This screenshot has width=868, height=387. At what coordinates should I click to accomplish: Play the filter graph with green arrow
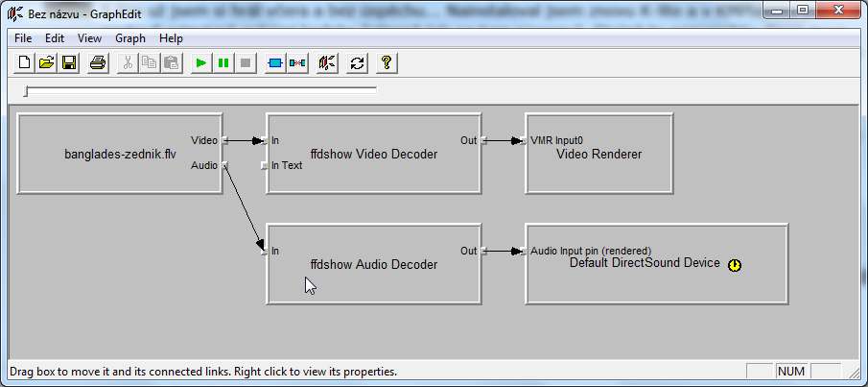click(201, 62)
